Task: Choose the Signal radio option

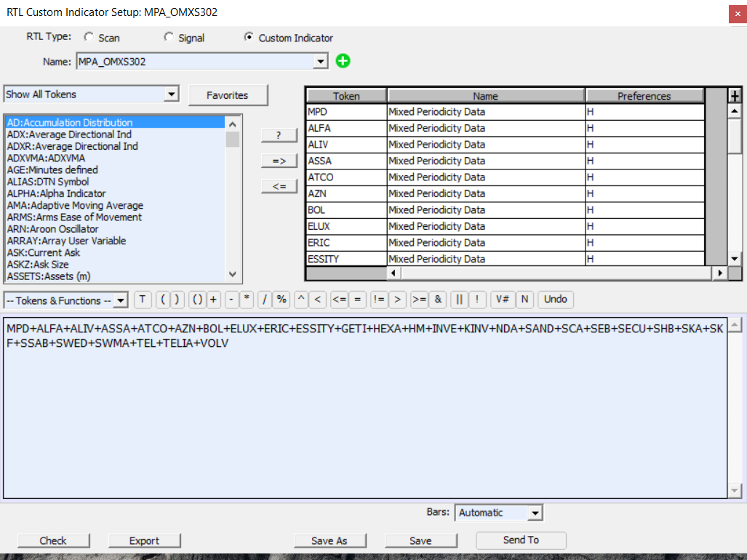Action: tap(169, 37)
